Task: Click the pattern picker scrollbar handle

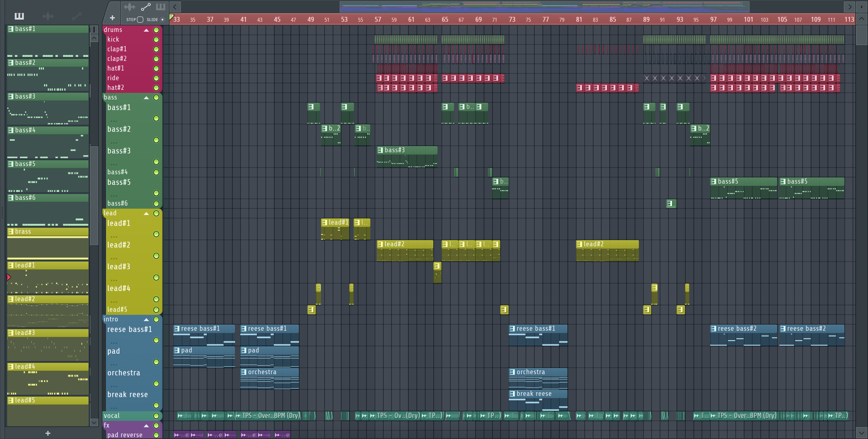Action: (94, 196)
